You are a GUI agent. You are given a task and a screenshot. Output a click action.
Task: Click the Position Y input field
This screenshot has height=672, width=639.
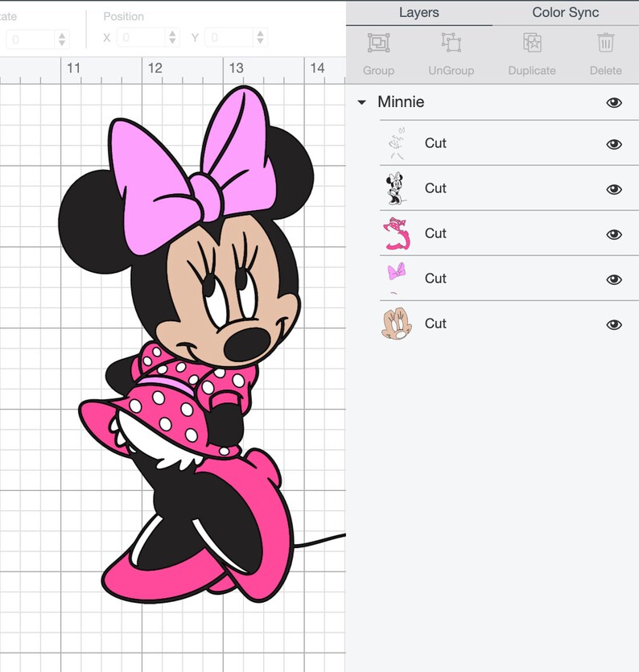[x=229, y=38]
